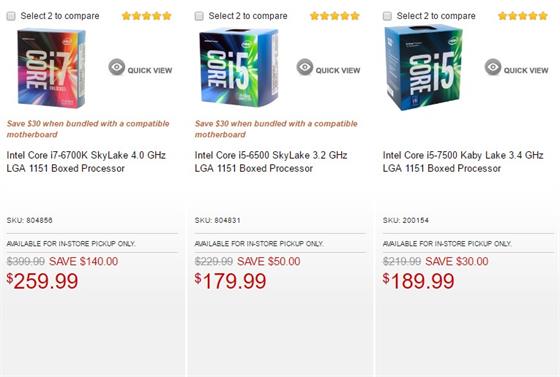Open the Core i7 box product image
The height and width of the screenshot is (377, 560).
[x=51, y=68]
